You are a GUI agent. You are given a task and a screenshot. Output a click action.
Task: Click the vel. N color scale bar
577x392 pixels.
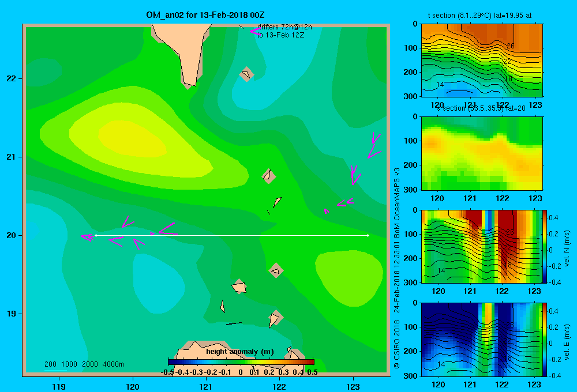[x=545, y=246]
